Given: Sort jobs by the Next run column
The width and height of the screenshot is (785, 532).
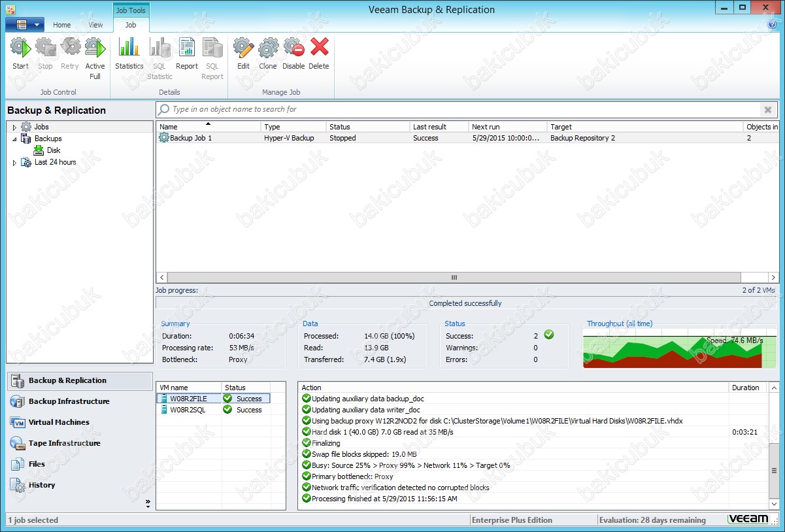Looking at the screenshot, I should pyautogui.click(x=508, y=127).
